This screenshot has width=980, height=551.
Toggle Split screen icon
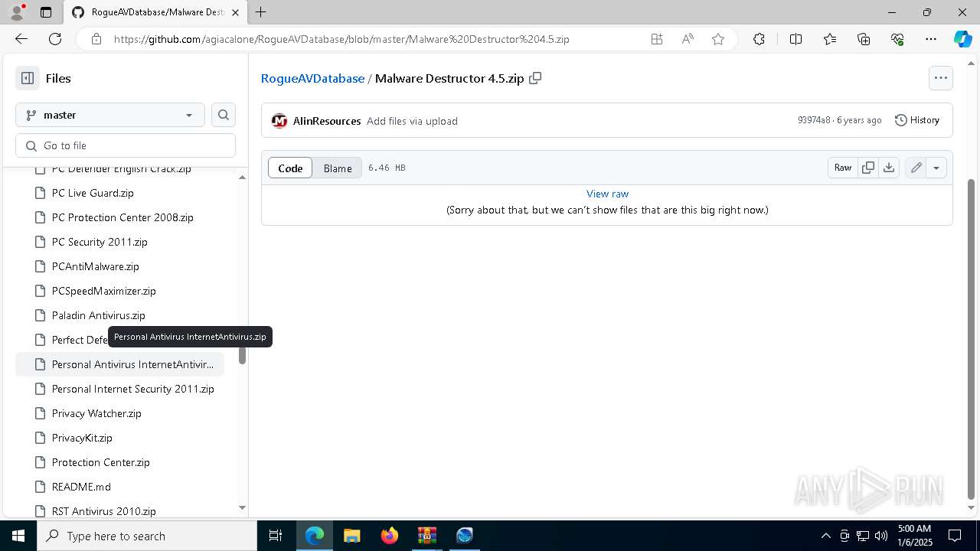point(795,39)
